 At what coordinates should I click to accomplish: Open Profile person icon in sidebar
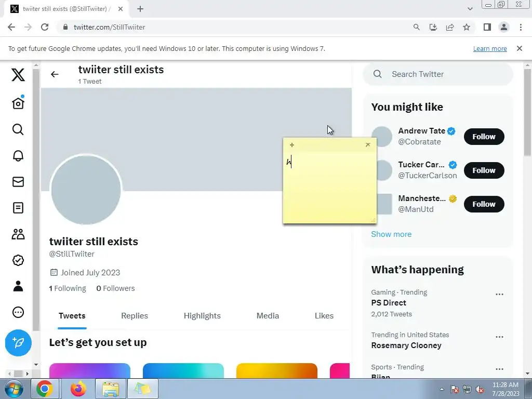pos(18,286)
